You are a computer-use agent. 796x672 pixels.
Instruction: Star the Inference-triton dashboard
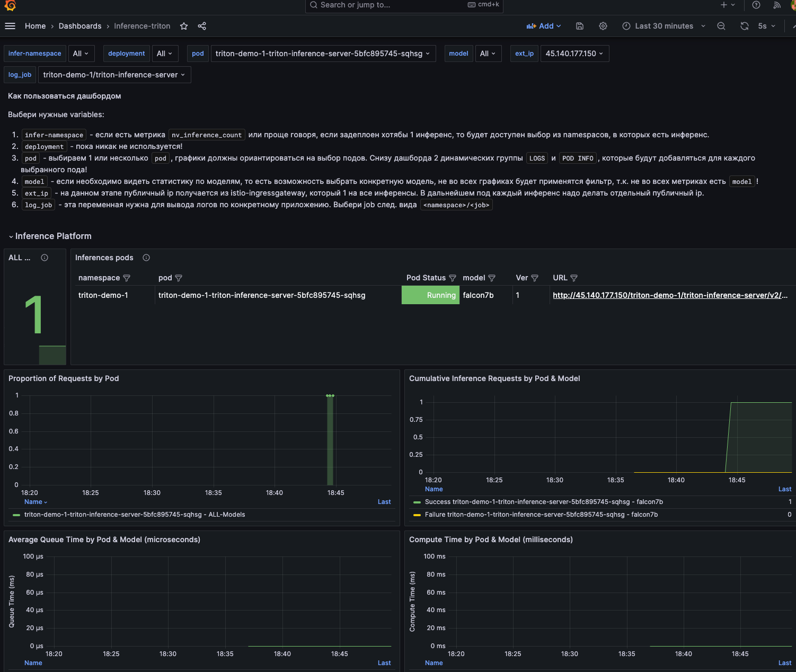pos(184,26)
